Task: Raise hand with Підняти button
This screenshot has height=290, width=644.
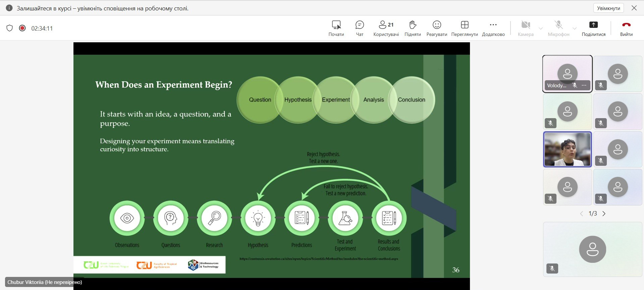Action: coord(412,28)
